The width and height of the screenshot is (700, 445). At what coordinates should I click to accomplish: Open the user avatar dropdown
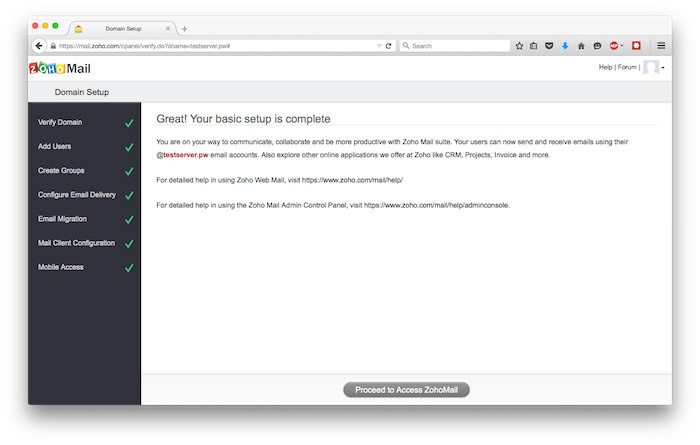pos(663,68)
